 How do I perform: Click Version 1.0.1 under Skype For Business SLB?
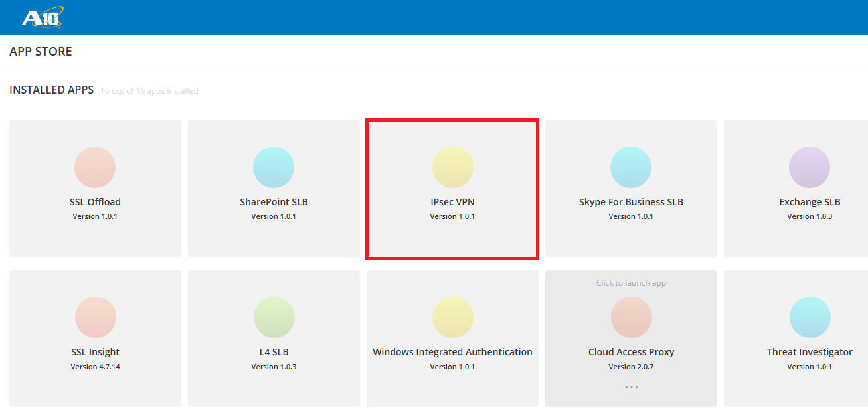tap(631, 216)
